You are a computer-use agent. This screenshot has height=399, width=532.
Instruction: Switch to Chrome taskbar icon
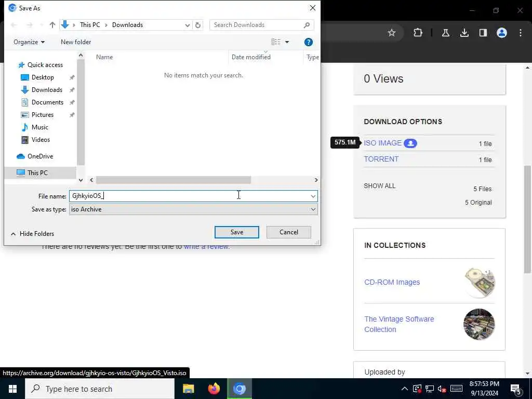tap(239, 389)
